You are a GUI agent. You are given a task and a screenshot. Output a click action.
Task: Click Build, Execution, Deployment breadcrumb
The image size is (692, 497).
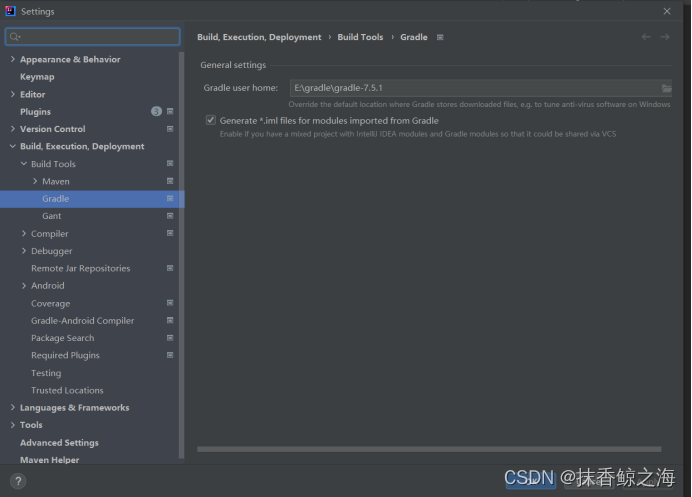coord(259,37)
